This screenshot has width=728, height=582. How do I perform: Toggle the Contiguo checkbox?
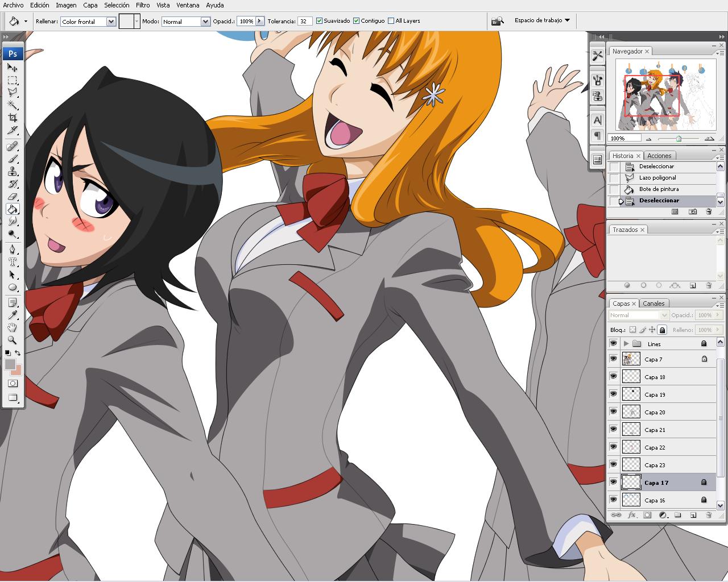click(357, 20)
